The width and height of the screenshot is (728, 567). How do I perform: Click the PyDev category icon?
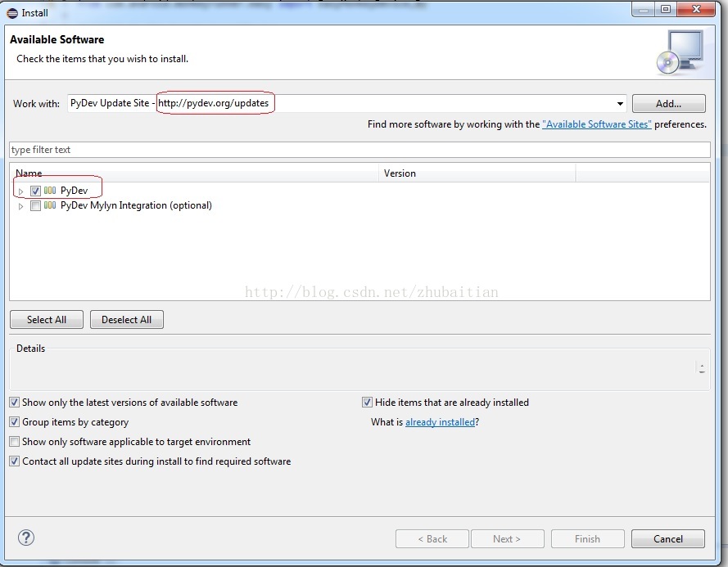click(50, 191)
